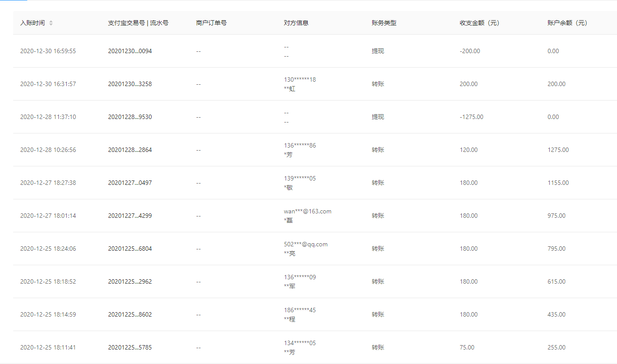This screenshot has width=617, height=364.
Task: Click the 商户订单号 column header
Action: click(211, 23)
